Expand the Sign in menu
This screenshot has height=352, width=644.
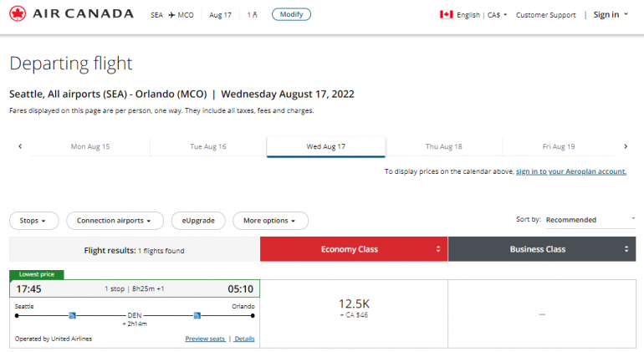[x=611, y=14]
